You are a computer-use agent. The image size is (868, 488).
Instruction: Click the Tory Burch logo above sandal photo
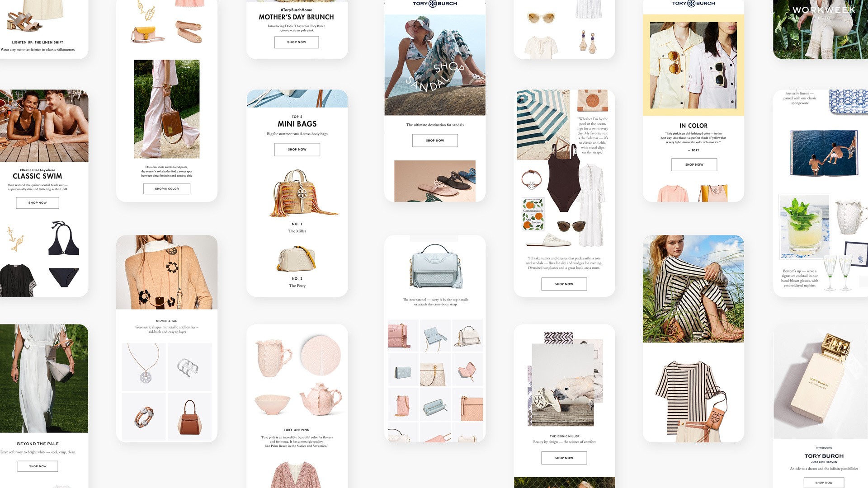tap(435, 4)
